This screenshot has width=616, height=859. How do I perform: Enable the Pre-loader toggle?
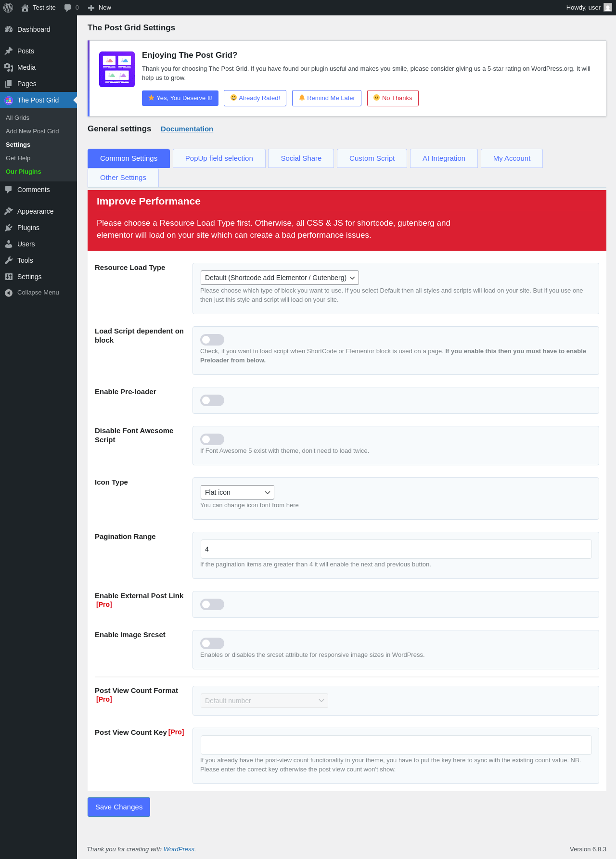(x=212, y=400)
